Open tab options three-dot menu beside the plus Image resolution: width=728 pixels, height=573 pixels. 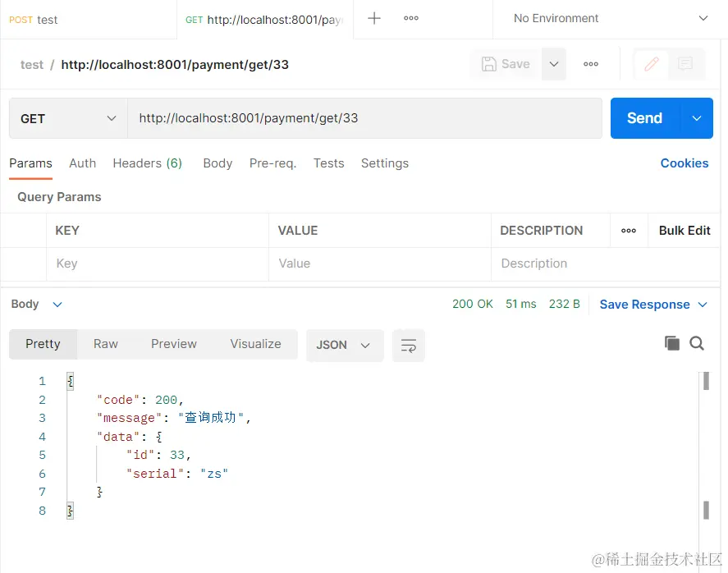point(411,19)
